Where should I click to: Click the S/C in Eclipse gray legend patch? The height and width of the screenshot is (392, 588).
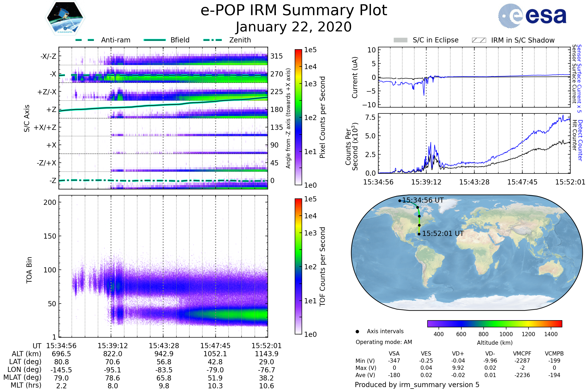[x=401, y=40]
